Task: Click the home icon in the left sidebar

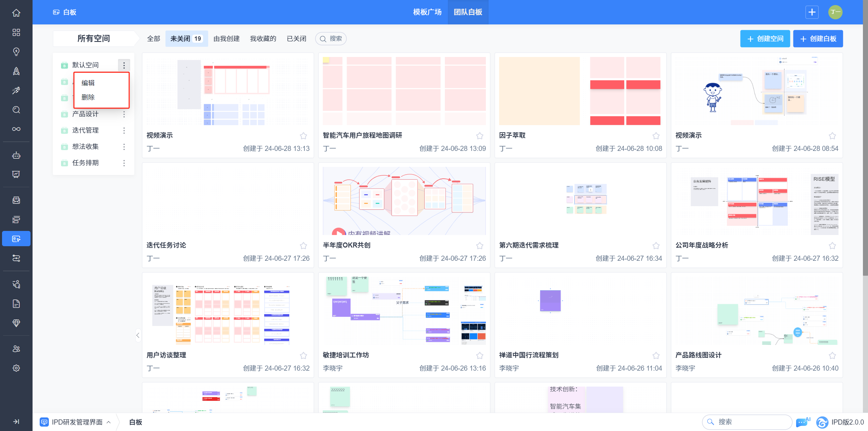Action: [16, 13]
